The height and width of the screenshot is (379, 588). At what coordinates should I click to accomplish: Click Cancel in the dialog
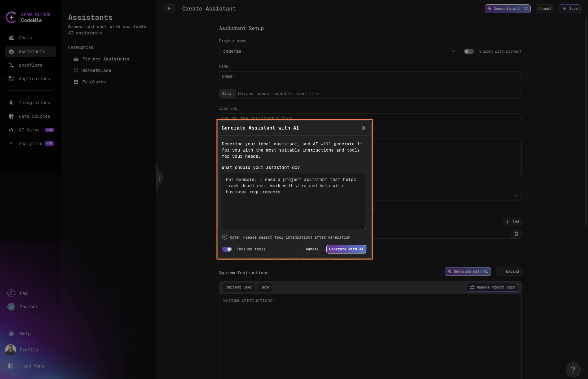312,249
